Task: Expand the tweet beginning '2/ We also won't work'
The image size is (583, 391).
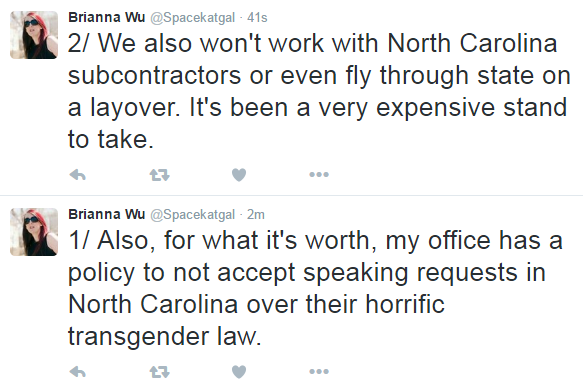Action: [319, 91]
